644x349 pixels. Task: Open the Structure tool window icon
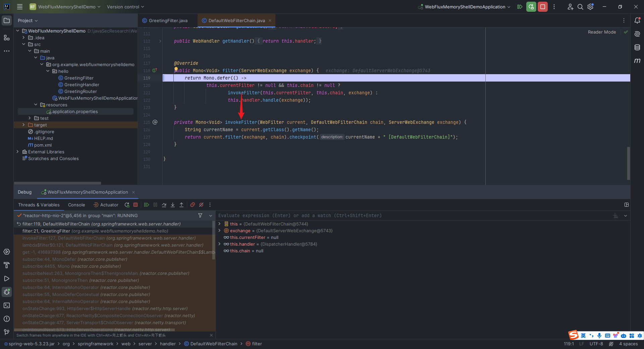pyautogui.click(x=7, y=38)
